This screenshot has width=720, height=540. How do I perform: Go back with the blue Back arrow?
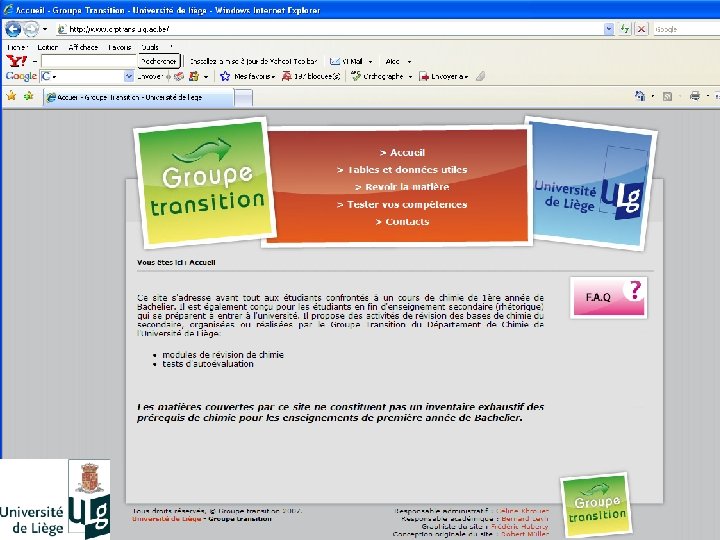[x=13, y=29]
